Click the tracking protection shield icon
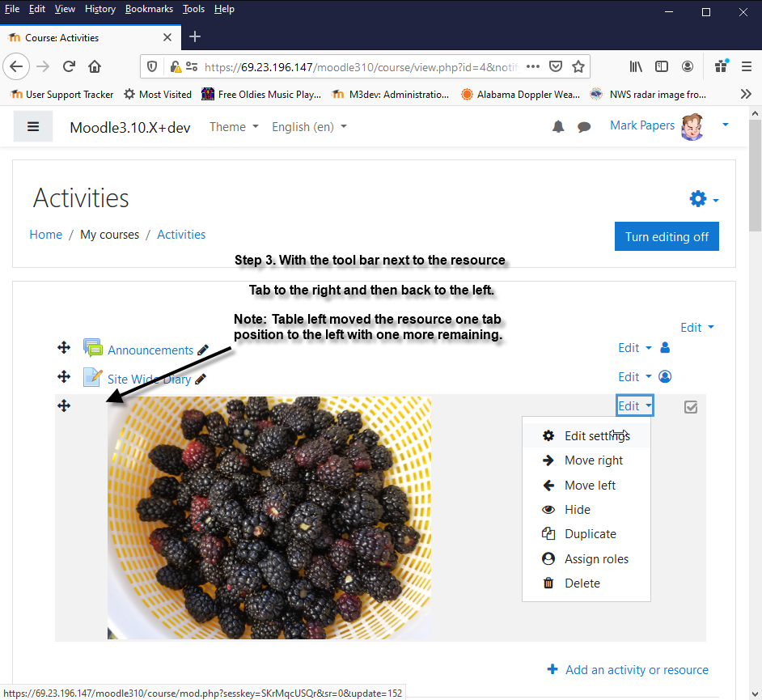The width and height of the screenshot is (762, 700). point(152,66)
